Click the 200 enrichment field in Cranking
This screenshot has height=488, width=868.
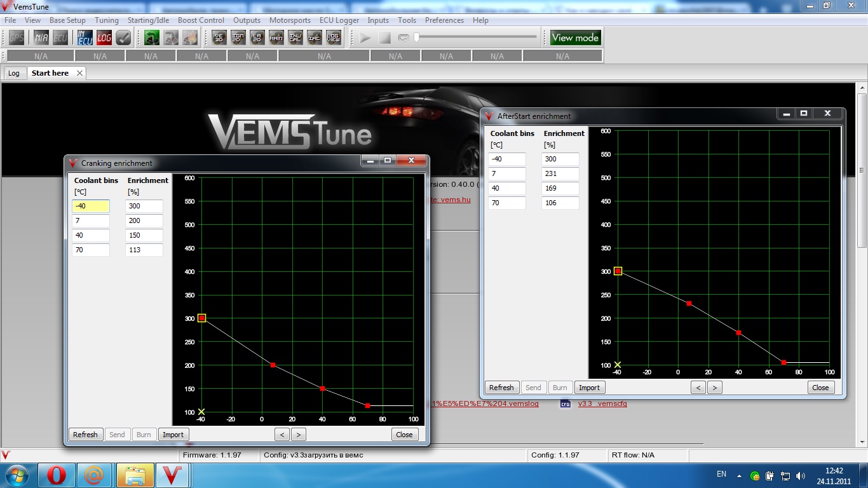click(x=144, y=221)
